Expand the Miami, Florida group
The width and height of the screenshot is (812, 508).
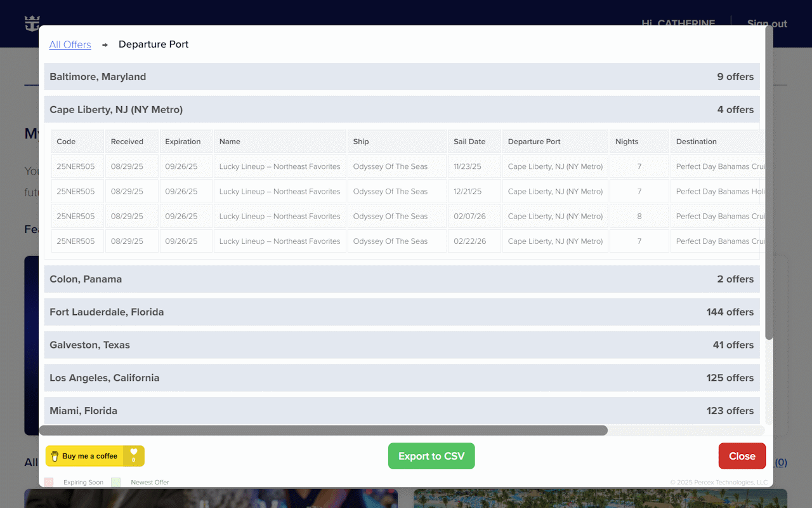click(x=402, y=411)
